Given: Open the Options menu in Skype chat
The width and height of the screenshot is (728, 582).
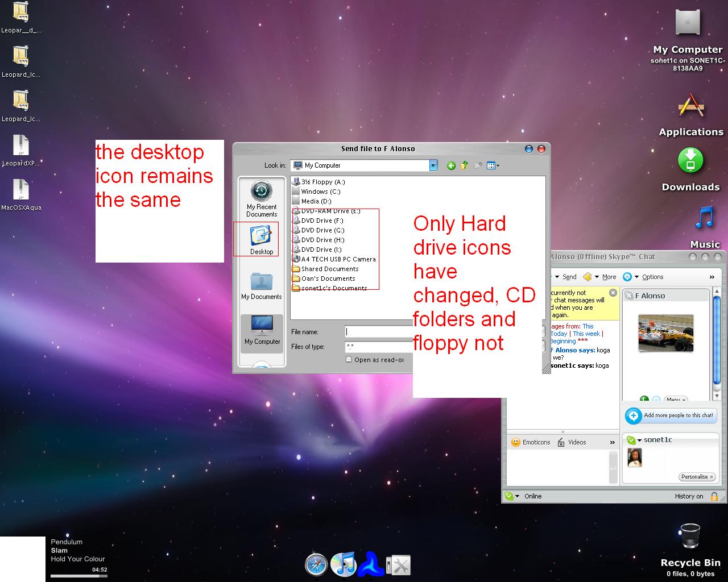Looking at the screenshot, I should (x=643, y=277).
